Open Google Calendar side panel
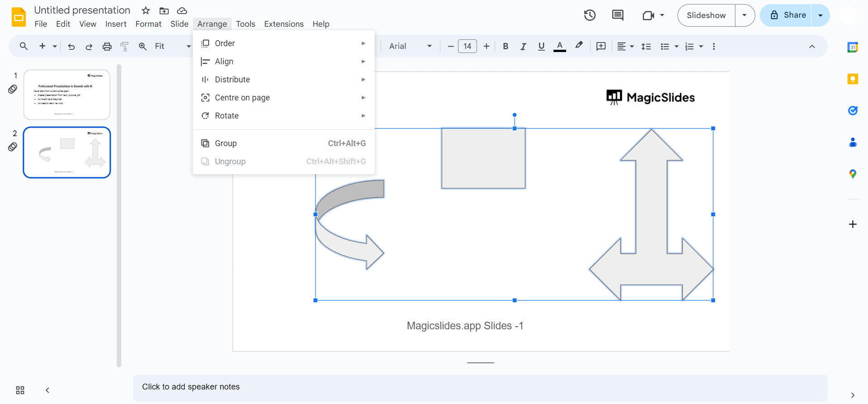This screenshot has height=404, width=868. point(853,47)
